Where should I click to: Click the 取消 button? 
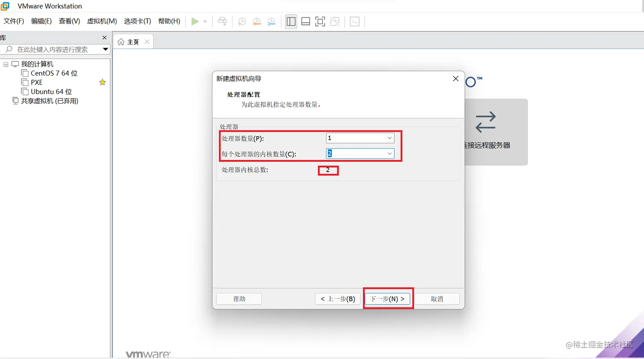pyautogui.click(x=437, y=299)
